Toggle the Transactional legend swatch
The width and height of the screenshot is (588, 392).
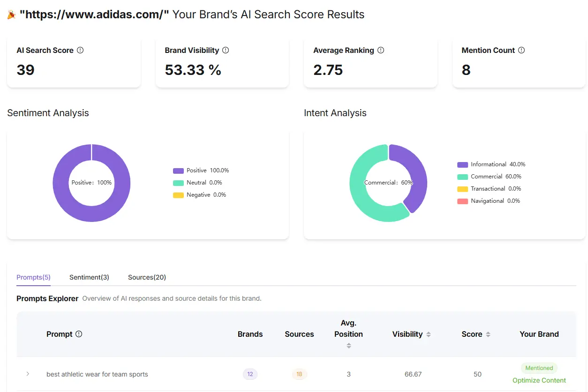point(463,189)
